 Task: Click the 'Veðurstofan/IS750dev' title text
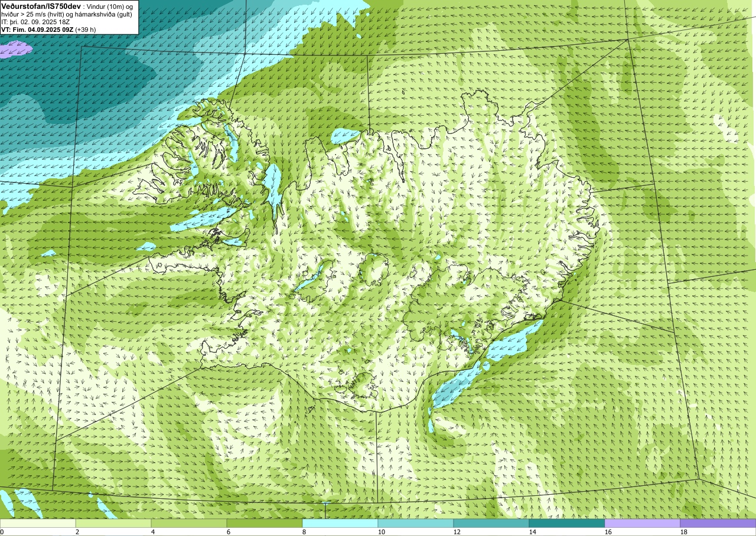(x=41, y=6)
